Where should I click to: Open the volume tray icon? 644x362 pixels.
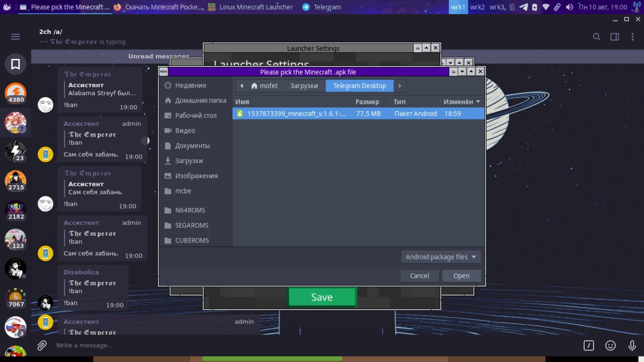(x=569, y=7)
